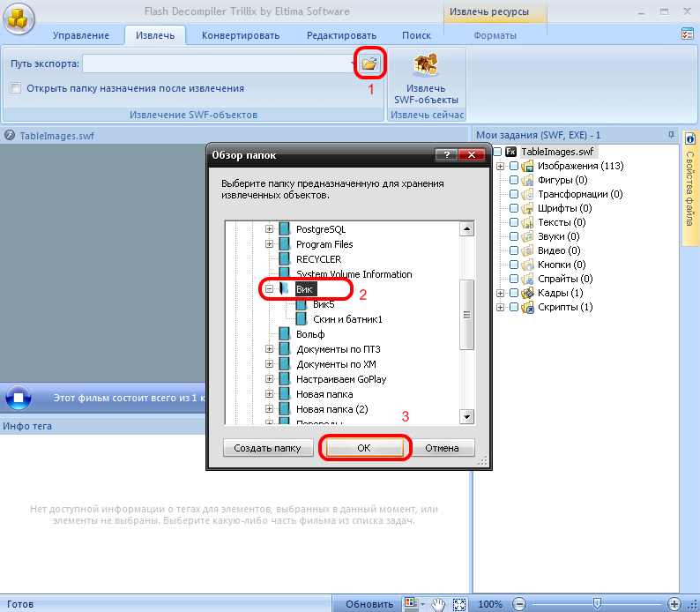
Task: Open the Конвертировать ribbon tab
Action: [x=241, y=35]
